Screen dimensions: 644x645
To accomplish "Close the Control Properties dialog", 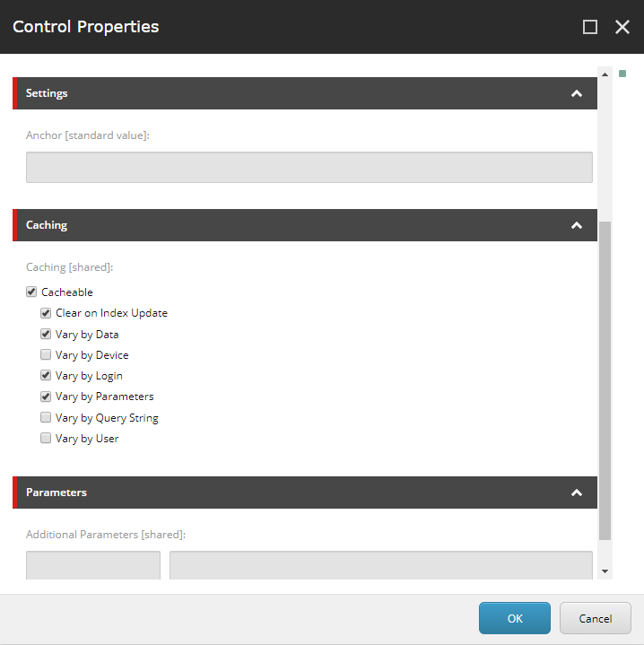I will (622, 27).
